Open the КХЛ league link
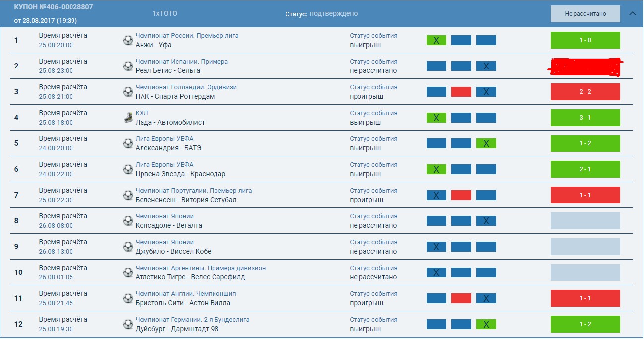This screenshot has width=644, height=339. [x=142, y=113]
